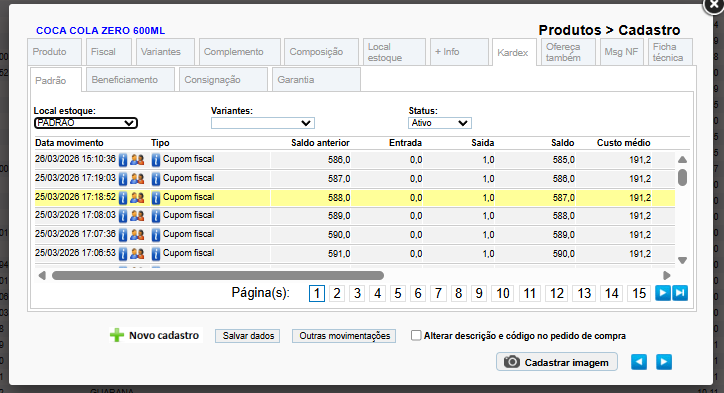Click the info icon beside 25/03/2026 17:19:03 date

(x=123, y=179)
